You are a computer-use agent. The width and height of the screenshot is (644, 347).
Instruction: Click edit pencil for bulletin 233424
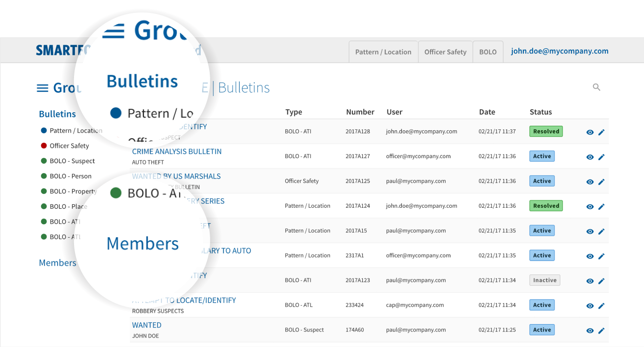click(x=601, y=306)
